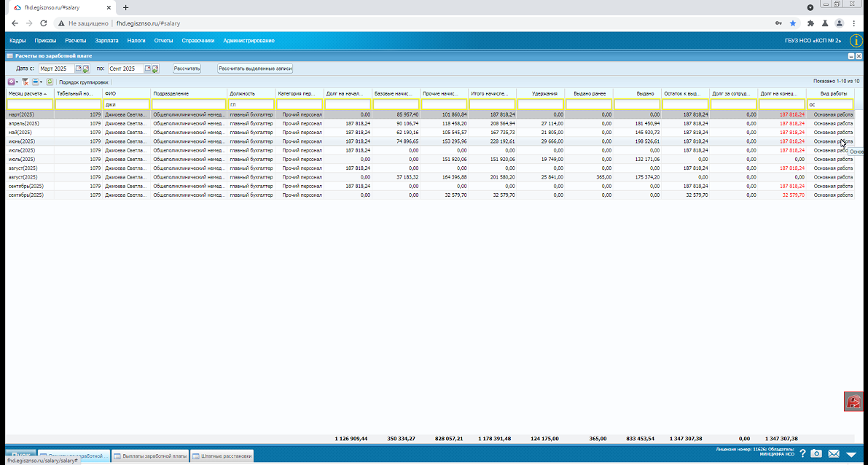Click the Вид работы filter field containing ос

pyautogui.click(x=830, y=104)
